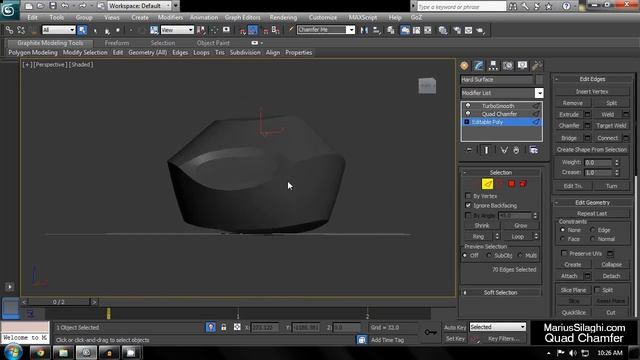Select the Polygon sub-object level icon
Viewport: 640px width, 360px height.
pos(511,184)
